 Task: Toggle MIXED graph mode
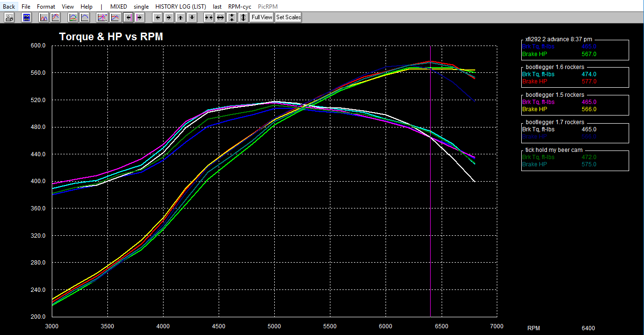click(118, 7)
